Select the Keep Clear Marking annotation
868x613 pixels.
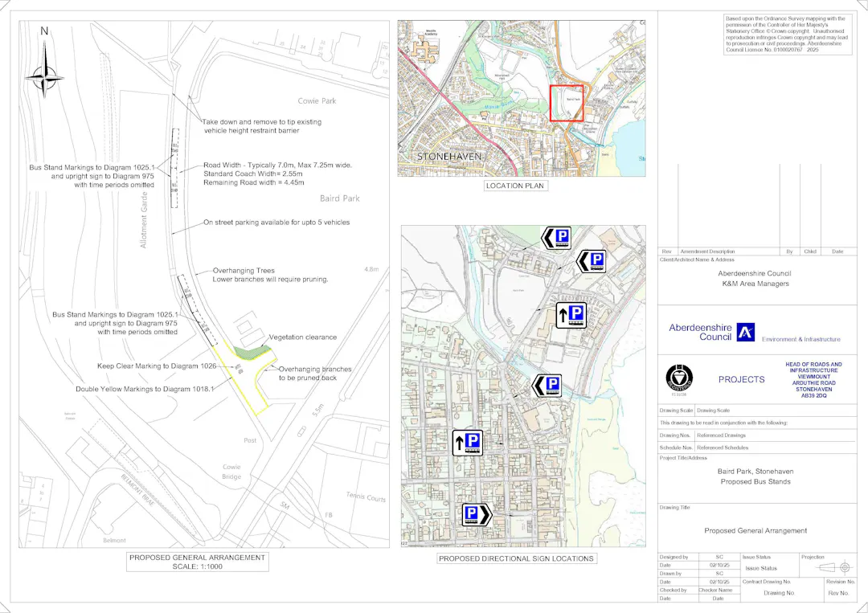pyautogui.click(x=158, y=366)
